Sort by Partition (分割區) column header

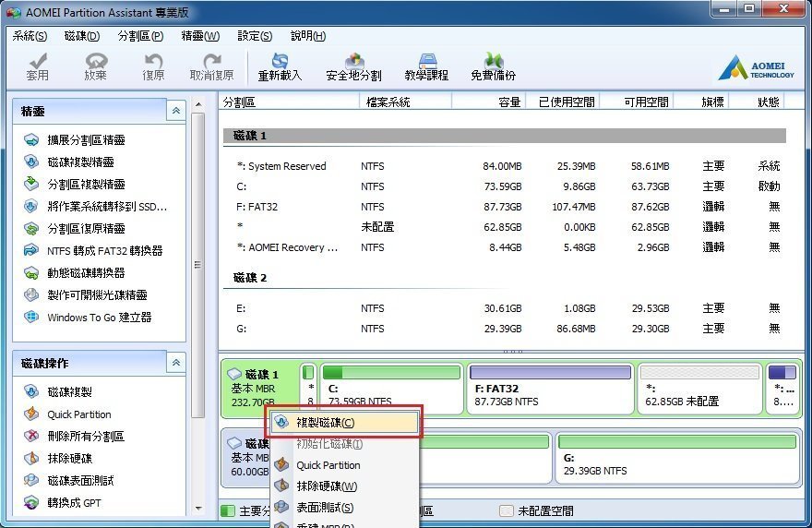[290, 102]
